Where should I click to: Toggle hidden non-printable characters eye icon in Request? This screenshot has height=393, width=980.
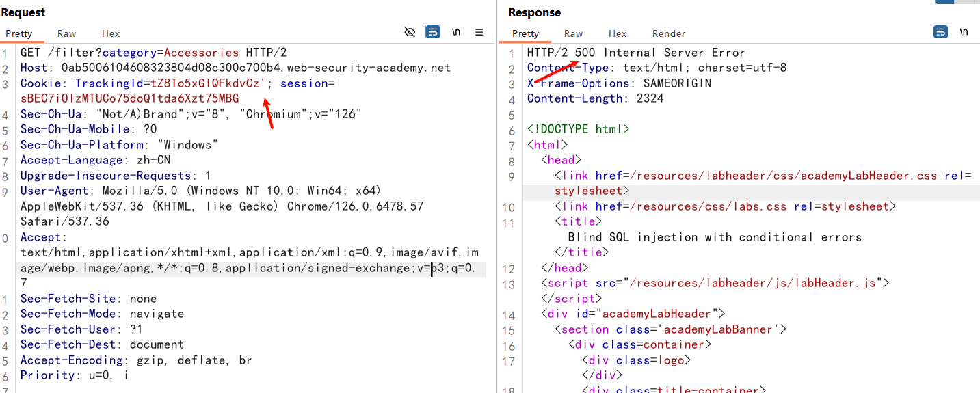click(x=410, y=32)
